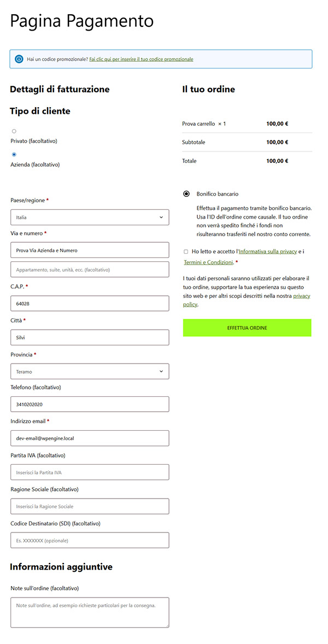Focus the Appartamento, suite, unità field
This screenshot has height=644, width=328.
(90, 270)
